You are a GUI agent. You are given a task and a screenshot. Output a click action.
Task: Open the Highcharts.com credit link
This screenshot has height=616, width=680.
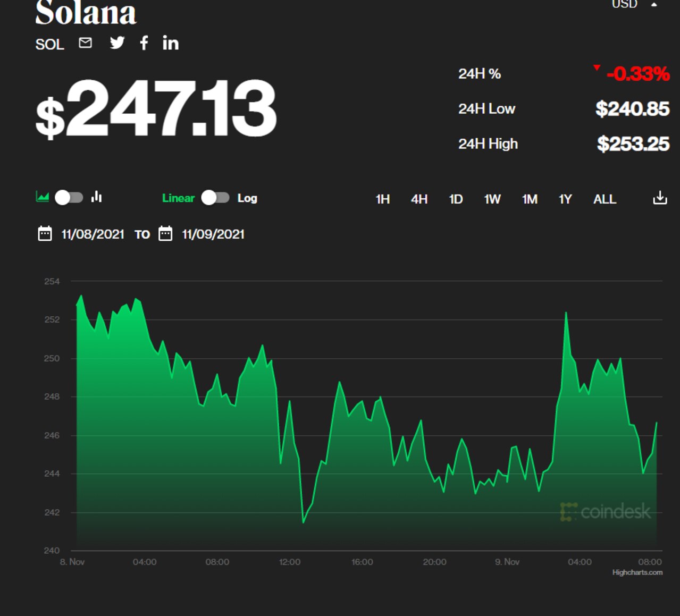click(637, 572)
